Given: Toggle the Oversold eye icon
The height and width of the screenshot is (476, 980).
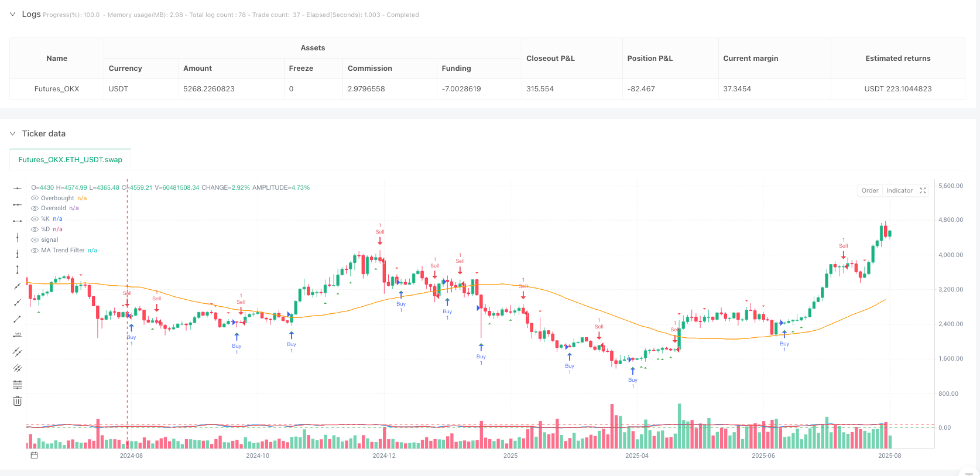Looking at the screenshot, I should [x=35, y=208].
